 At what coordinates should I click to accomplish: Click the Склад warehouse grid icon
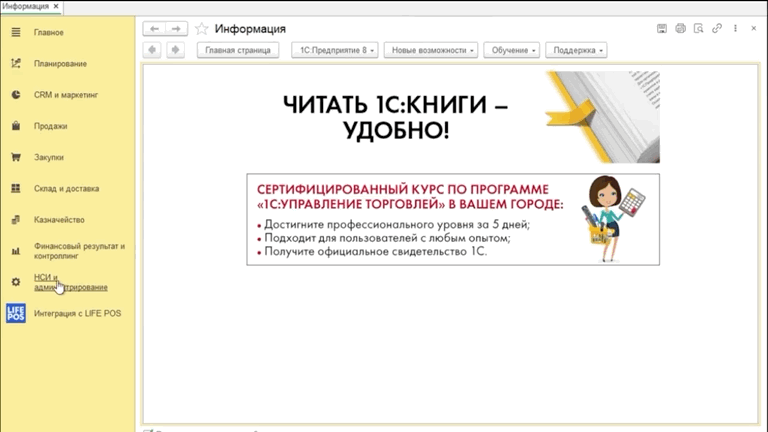[16, 189]
